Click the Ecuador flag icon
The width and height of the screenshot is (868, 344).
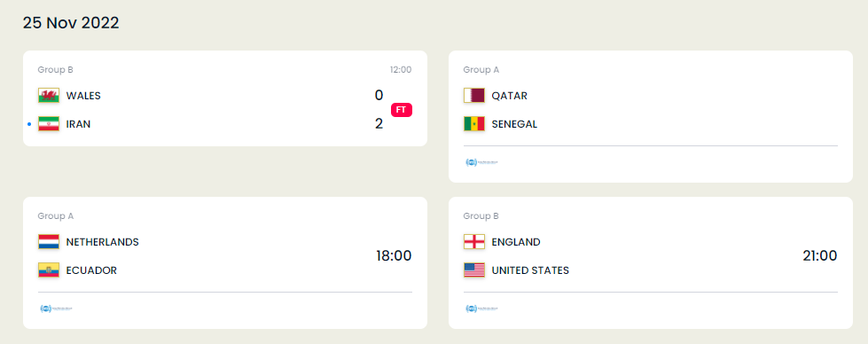pyautogui.click(x=49, y=270)
